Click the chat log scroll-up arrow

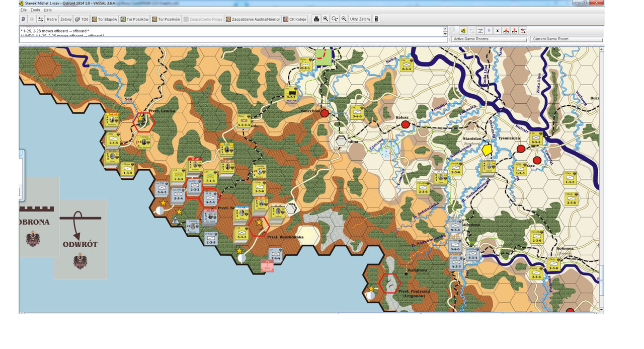445,29
